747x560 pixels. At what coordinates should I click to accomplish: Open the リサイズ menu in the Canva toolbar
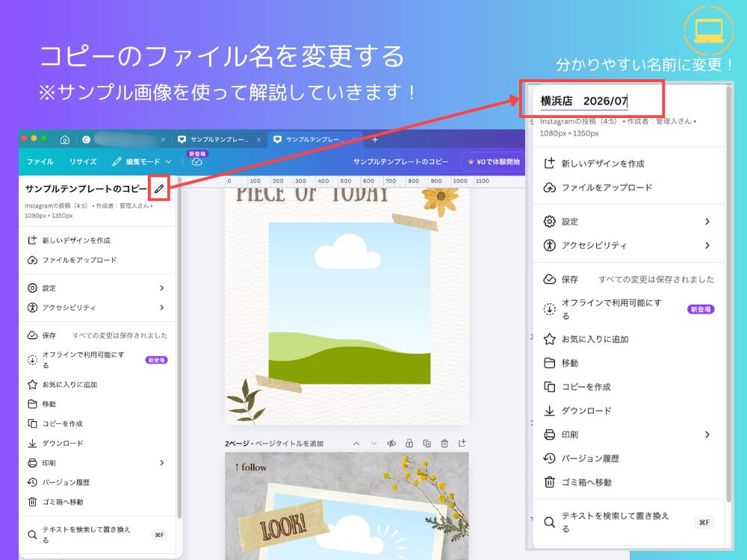pos(83,162)
